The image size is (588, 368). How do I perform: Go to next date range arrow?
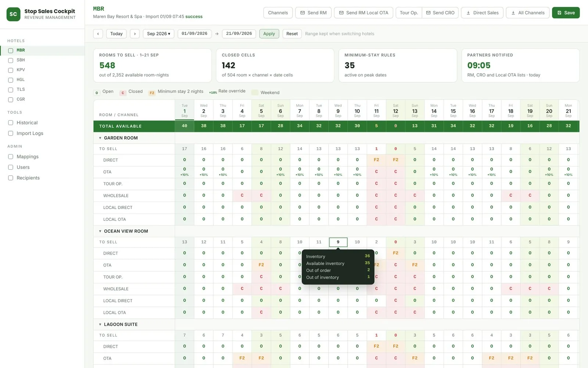point(135,34)
